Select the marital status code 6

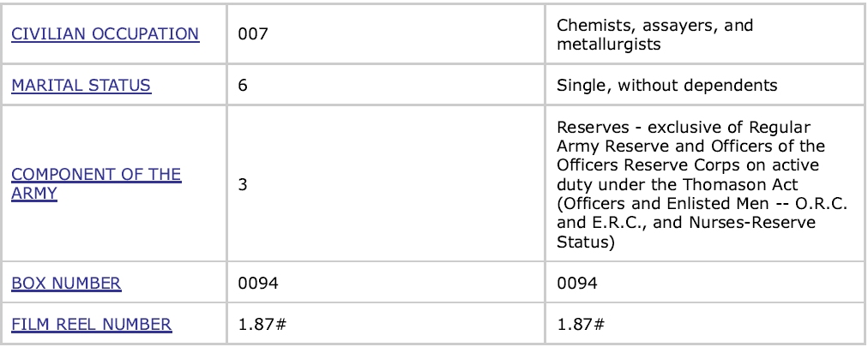(x=244, y=86)
